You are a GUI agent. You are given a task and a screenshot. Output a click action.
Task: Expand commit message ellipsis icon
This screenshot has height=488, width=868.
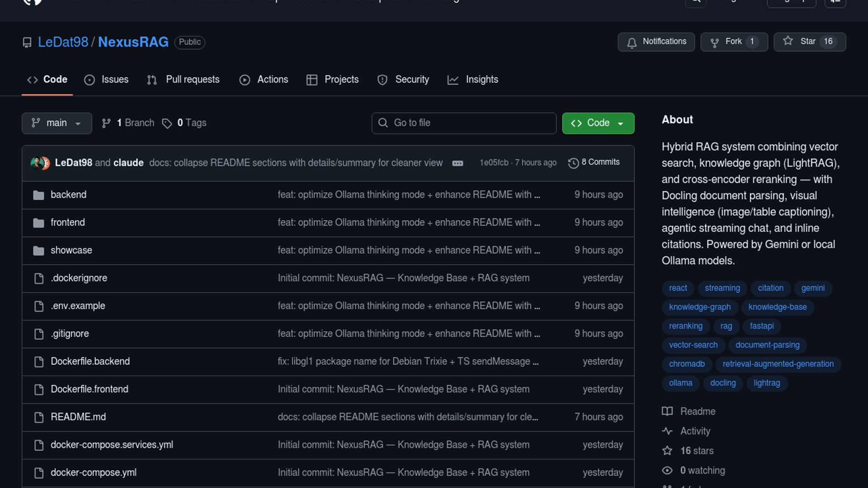pos(458,163)
